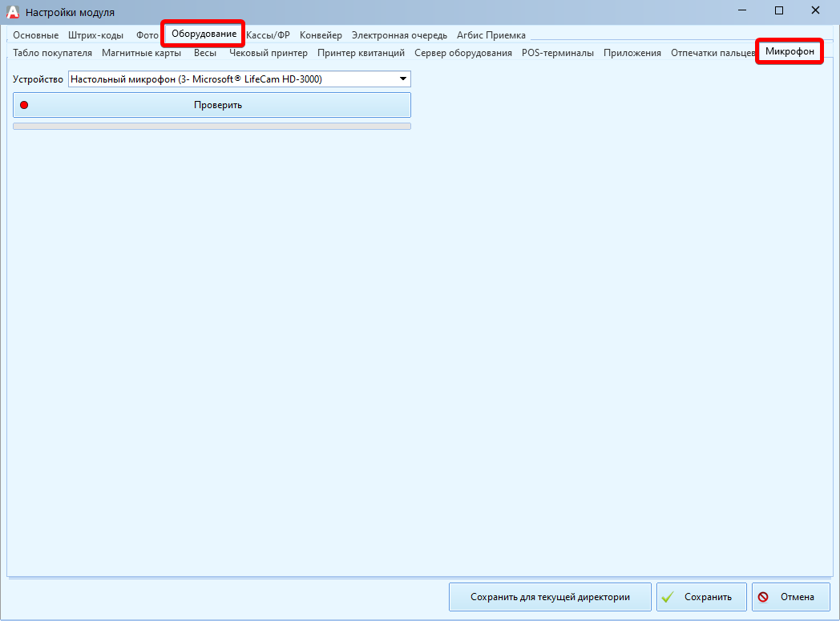Switch to Агбис Приемка tab
The width and height of the screenshot is (840, 621).
(491, 35)
